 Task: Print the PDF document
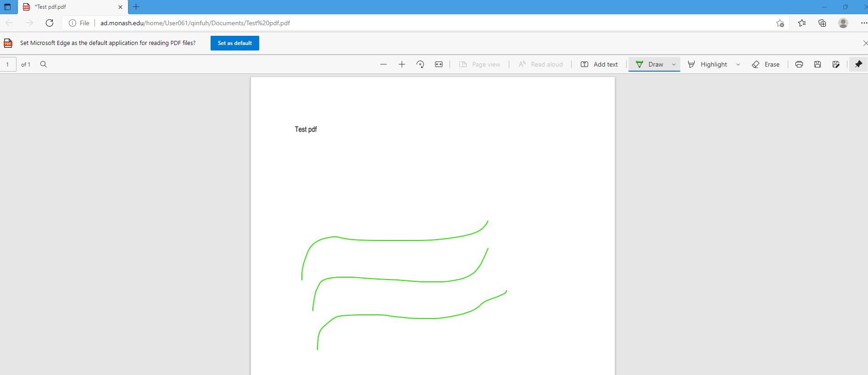(799, 64)
